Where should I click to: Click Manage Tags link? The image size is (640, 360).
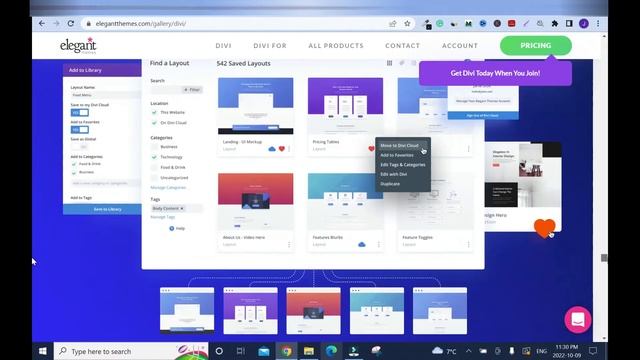point(162,217)
